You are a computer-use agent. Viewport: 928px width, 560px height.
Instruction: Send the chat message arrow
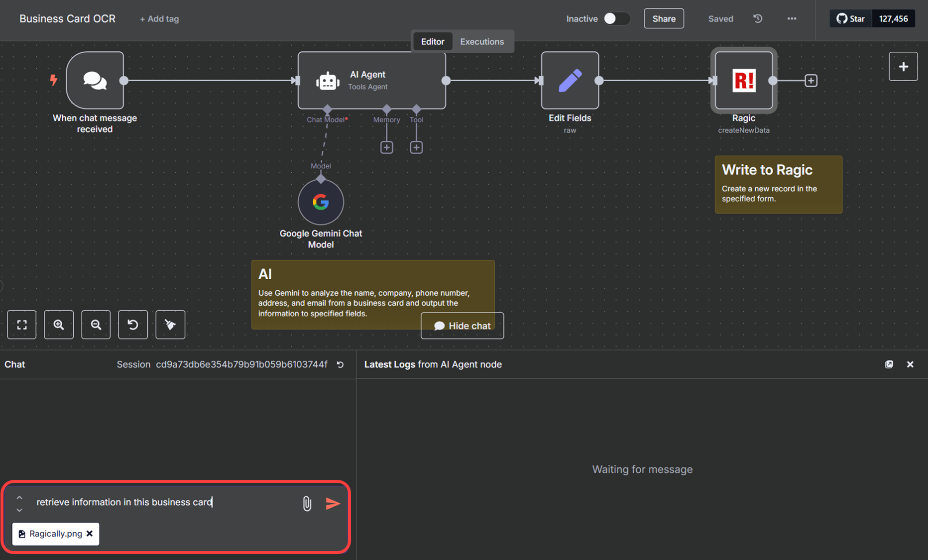click(x=333, y=503)
